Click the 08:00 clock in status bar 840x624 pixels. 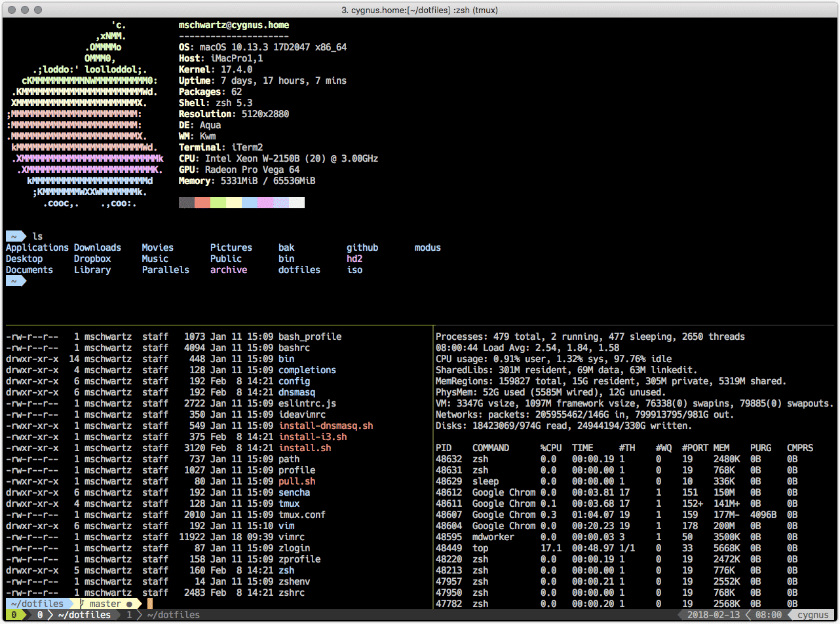(769, 615)
